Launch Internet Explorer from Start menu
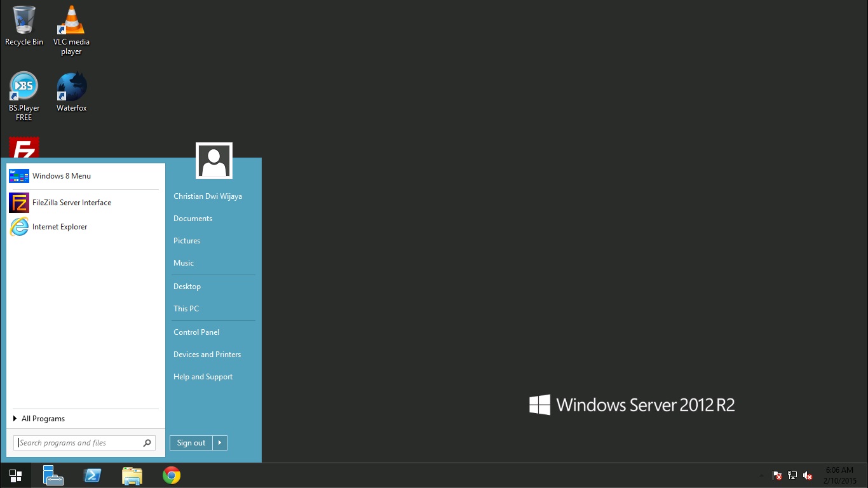The image size is (868, 488). (85, 227)
